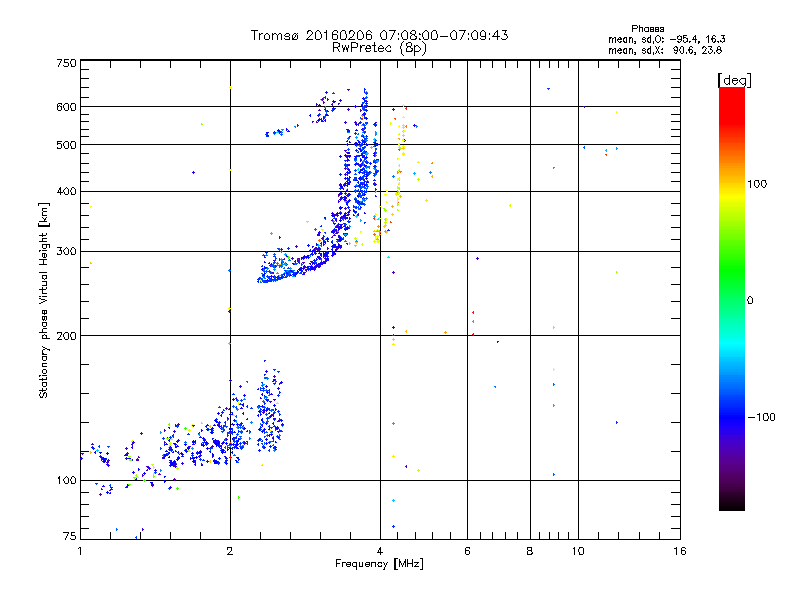Click the x-axis label '10'
This screenshot has height=600, width=800.
[578, 551]
